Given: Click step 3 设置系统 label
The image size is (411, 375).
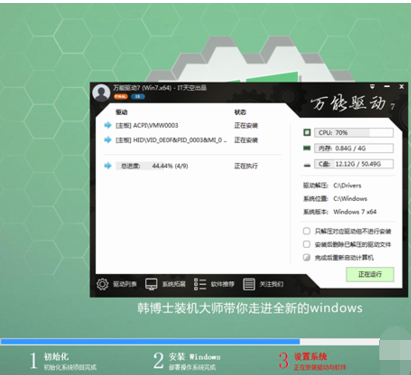Looking at the screenshot, I should click(310, 357).
